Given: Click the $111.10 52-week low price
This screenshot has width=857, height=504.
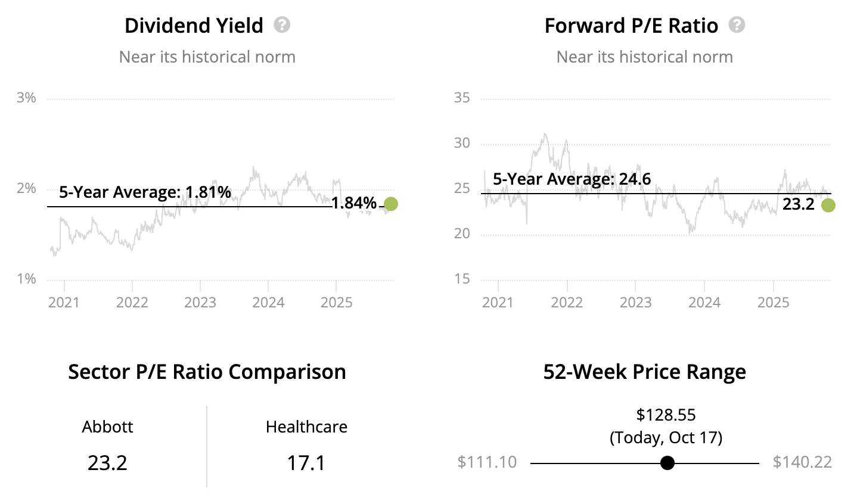Looking at the screenshot, I should click(x=487, y=462).
